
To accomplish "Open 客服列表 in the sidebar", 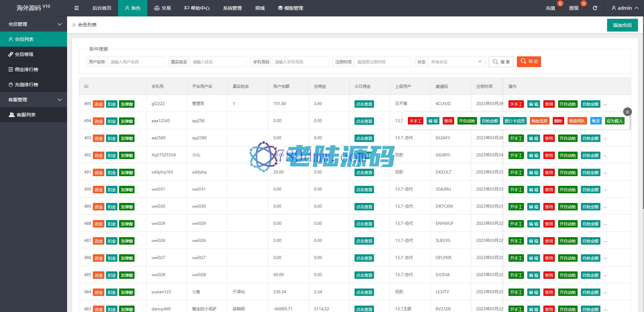I will pyautogui.click(x=26, y=115).
